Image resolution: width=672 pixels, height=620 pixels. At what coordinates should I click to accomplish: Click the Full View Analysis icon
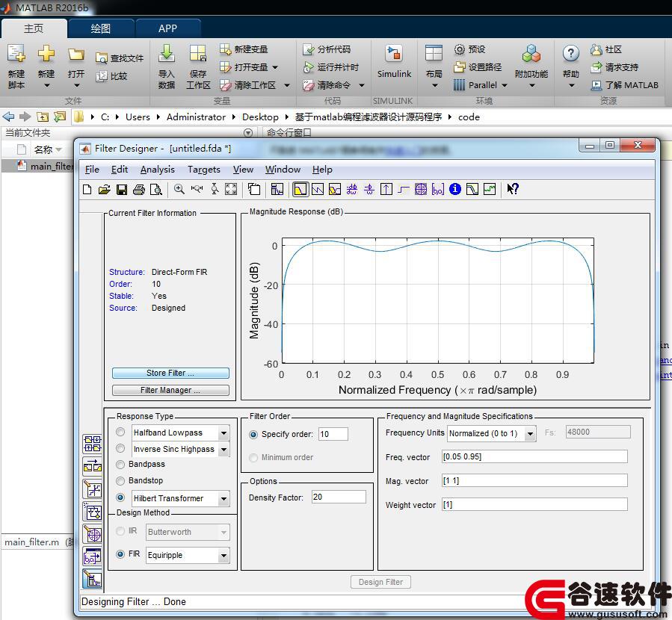(254, 189)
